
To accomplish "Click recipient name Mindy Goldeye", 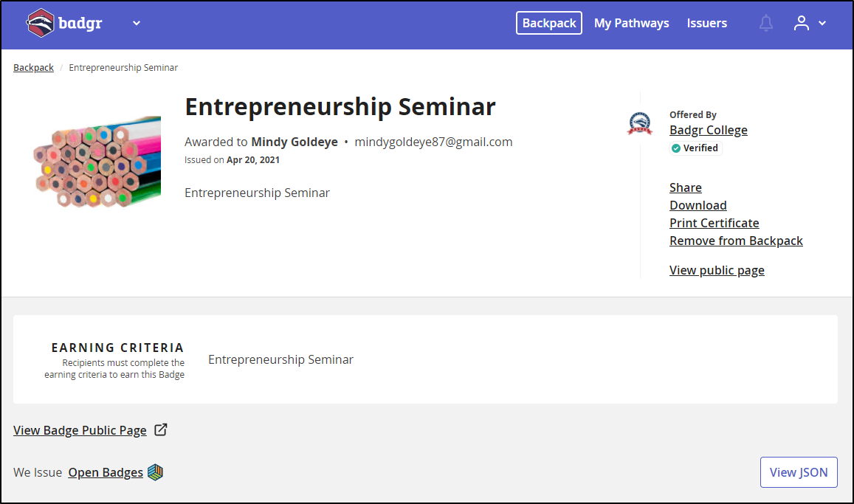I will (294, 142).
